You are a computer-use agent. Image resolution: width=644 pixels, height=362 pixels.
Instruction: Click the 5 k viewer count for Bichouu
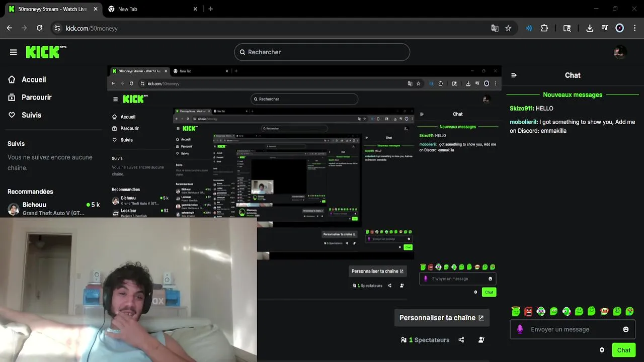(x=93, y=205)
